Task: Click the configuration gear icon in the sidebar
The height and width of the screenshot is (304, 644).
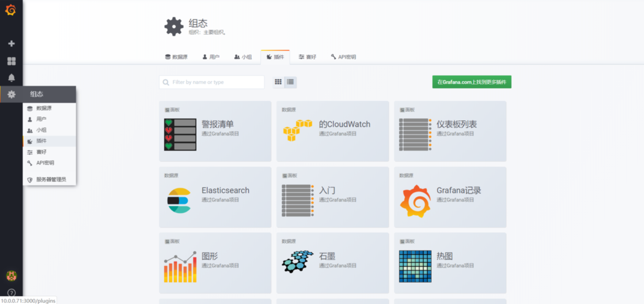Action: [x=12, y=94]
